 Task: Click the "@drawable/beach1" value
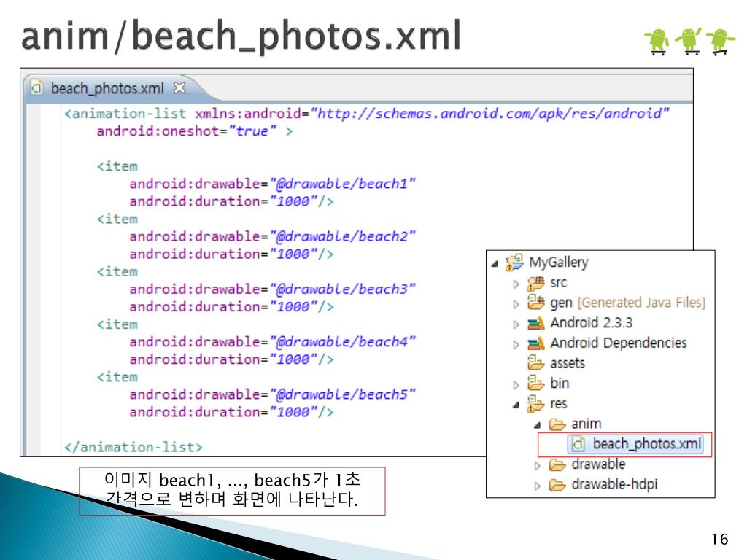tap(343, 184)
